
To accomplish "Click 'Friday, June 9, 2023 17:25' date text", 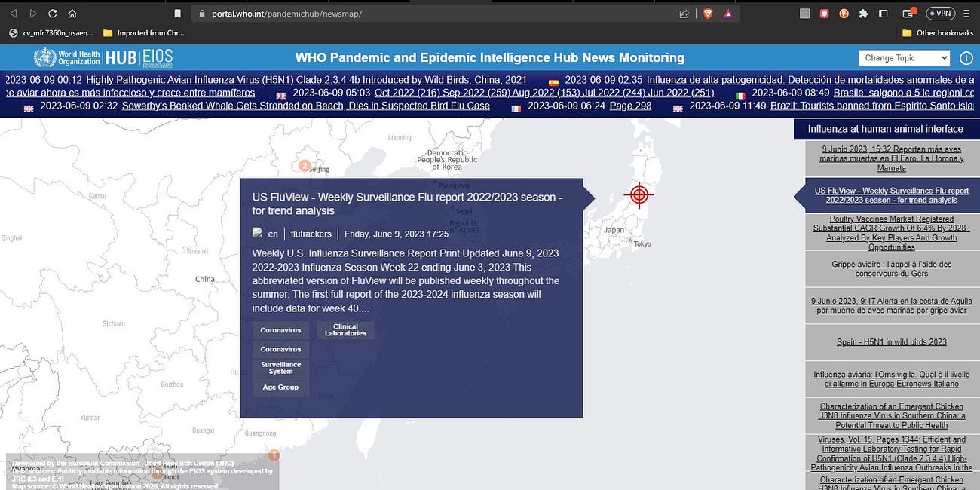I will click(x=397, y=234).
